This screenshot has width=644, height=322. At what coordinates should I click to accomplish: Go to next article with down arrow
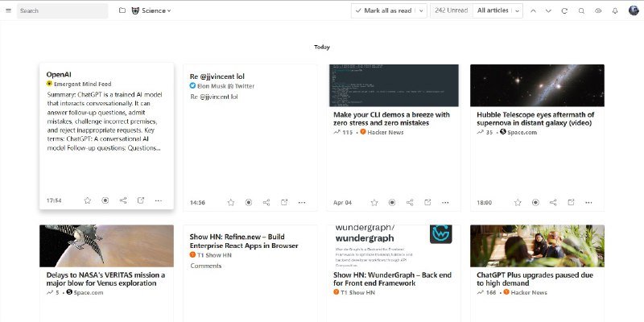(548, 11)
